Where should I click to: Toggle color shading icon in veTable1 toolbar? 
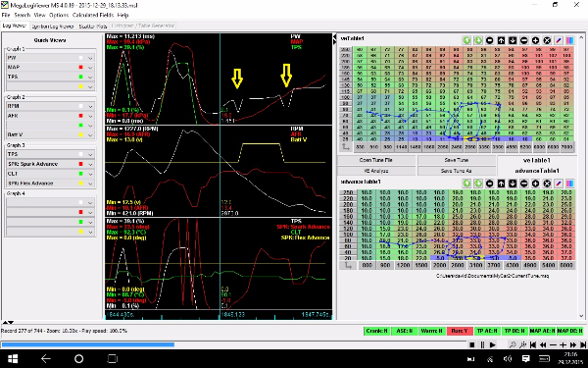click(570, 40)
